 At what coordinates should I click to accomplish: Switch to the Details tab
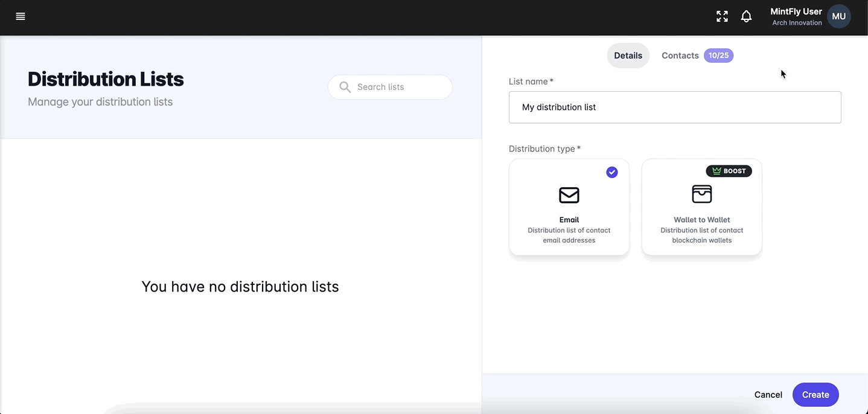tap(628, 56)
